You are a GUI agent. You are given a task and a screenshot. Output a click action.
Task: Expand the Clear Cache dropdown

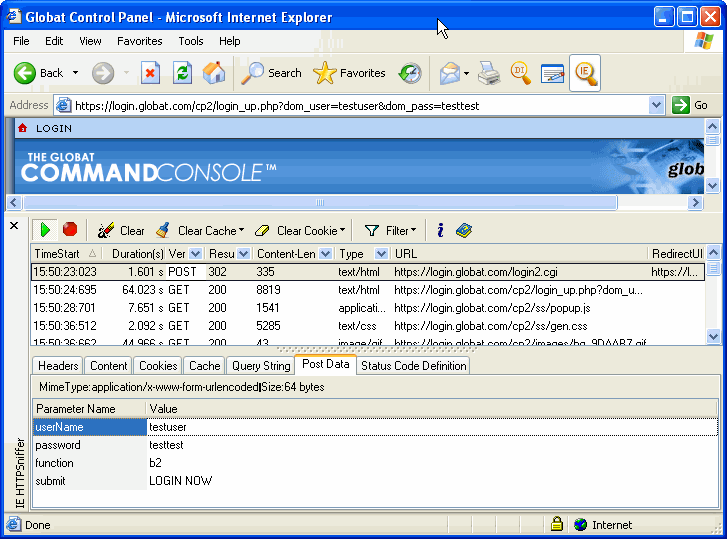point(241,231)
